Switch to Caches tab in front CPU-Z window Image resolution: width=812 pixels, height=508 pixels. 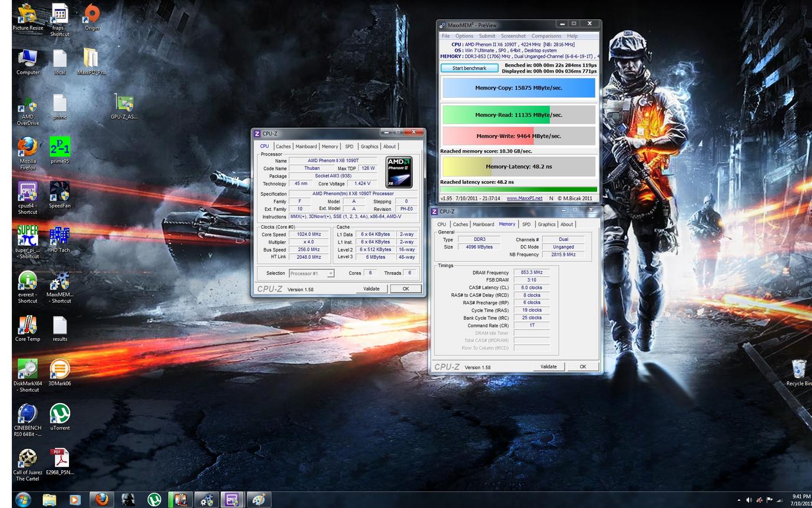pyautogui.click(x=283, y=147)
